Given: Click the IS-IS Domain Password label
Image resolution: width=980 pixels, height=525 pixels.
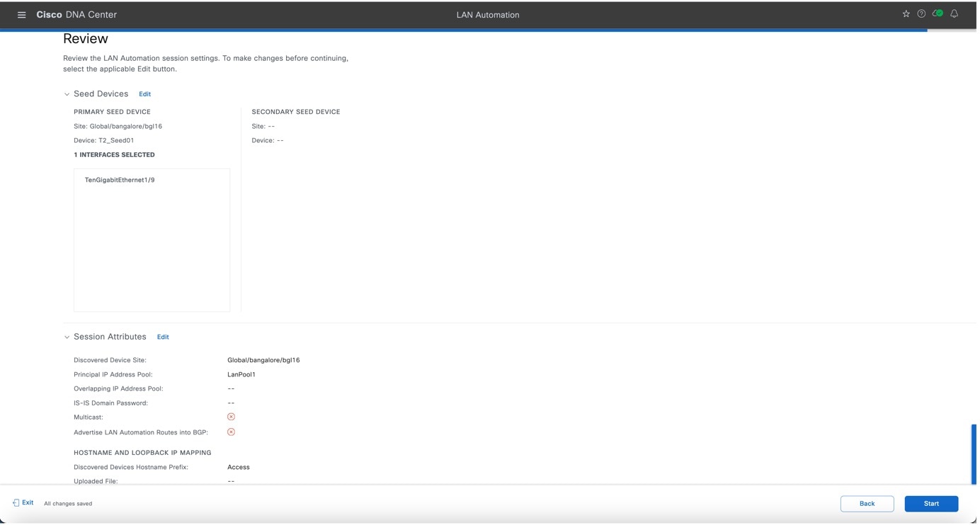Looking at the screenshot, I should coord(110,403).
